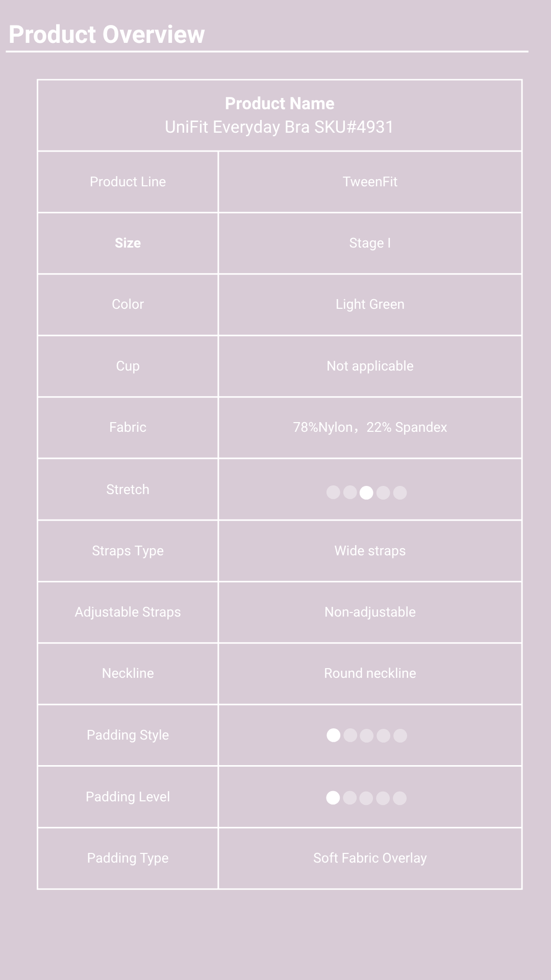Click the Product Name header label
551x980 pixels.
(280, 104)
